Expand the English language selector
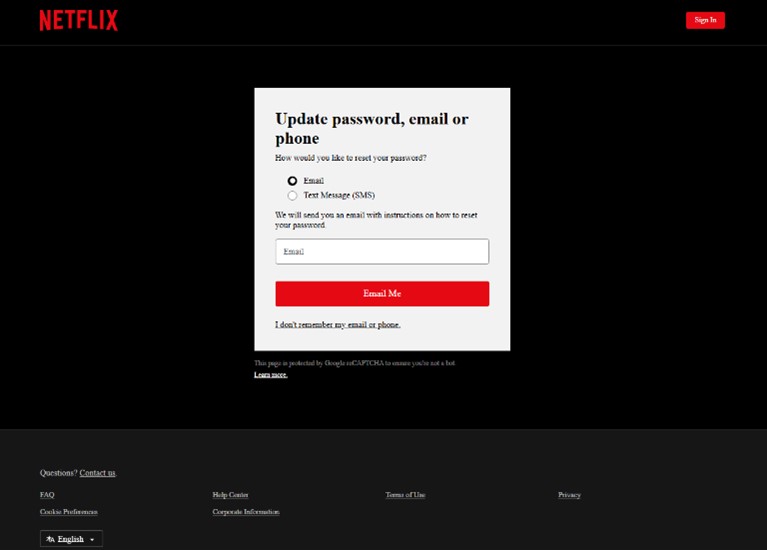The image size is (767, 550). tap(71, 539)
